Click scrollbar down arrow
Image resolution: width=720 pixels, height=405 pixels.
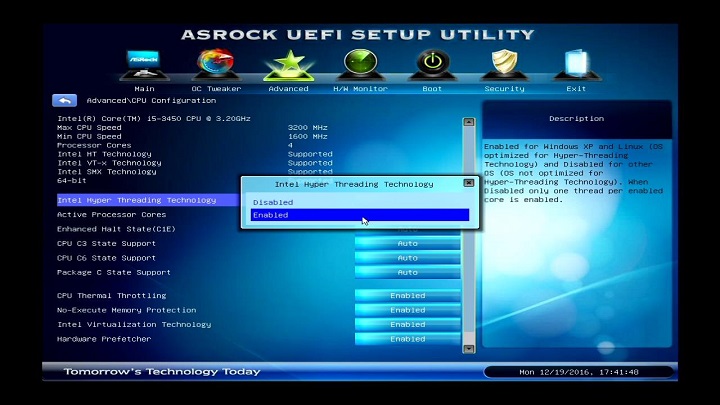(x=468, y=349)
